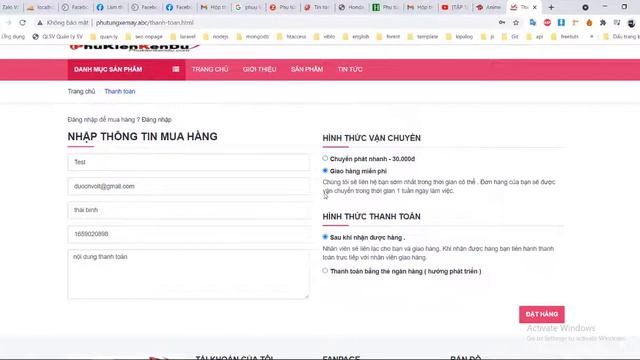Select Giao hàng miễn phí shipping option
The height and width of the screenshot is (360, 640).
tap(325, 171)
